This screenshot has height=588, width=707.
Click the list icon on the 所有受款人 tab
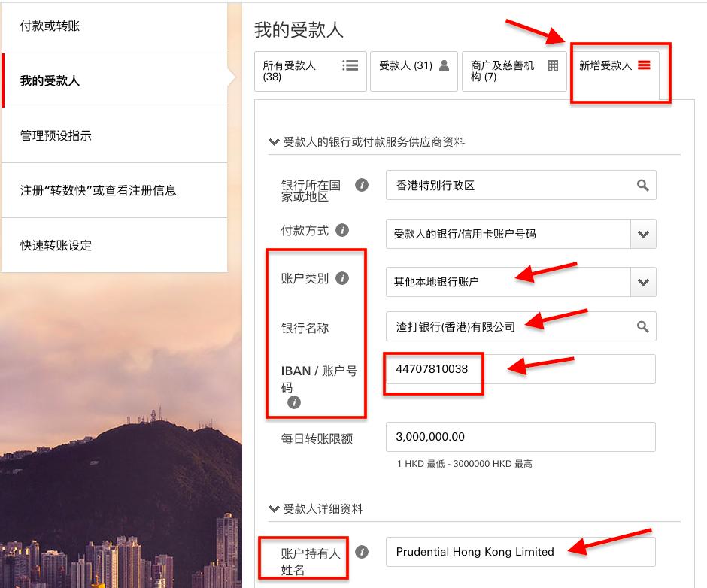350,65
